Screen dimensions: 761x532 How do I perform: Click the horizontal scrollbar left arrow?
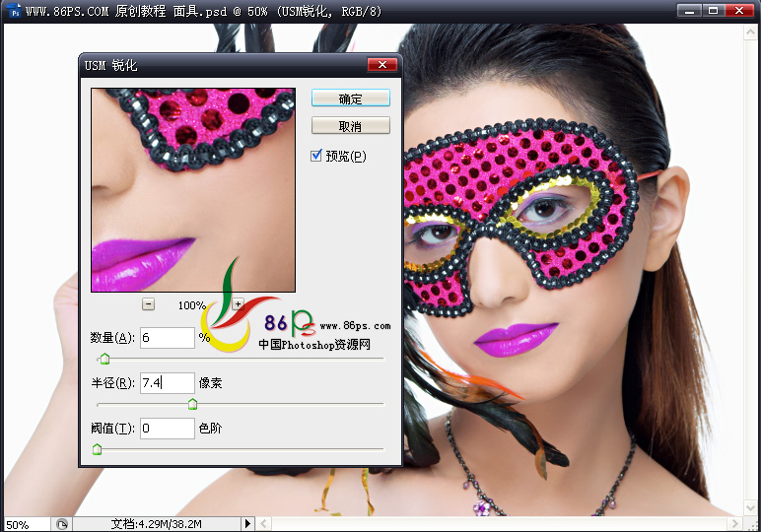tap(263, 524)
